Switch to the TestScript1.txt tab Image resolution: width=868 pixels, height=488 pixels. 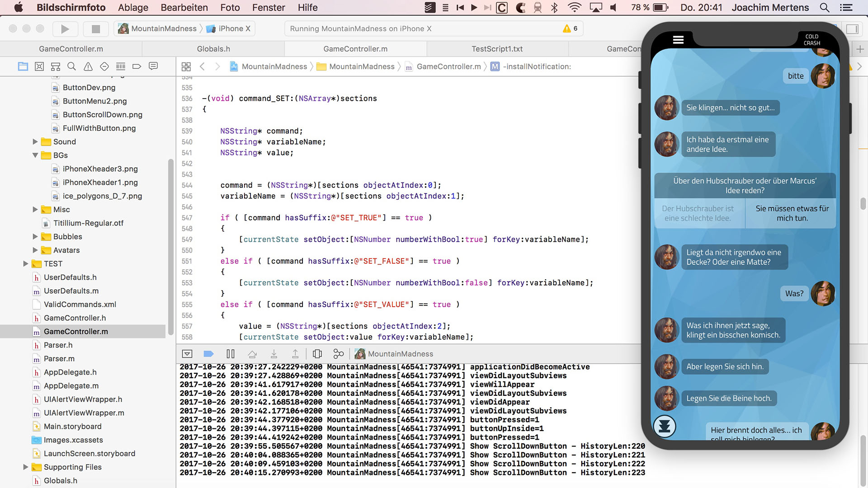tap(497, 49)
